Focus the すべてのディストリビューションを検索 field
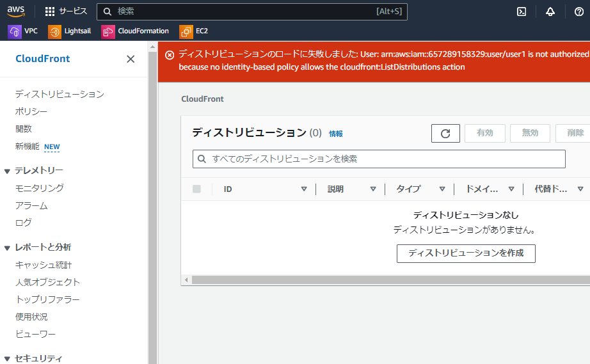 tap(379, 159)
